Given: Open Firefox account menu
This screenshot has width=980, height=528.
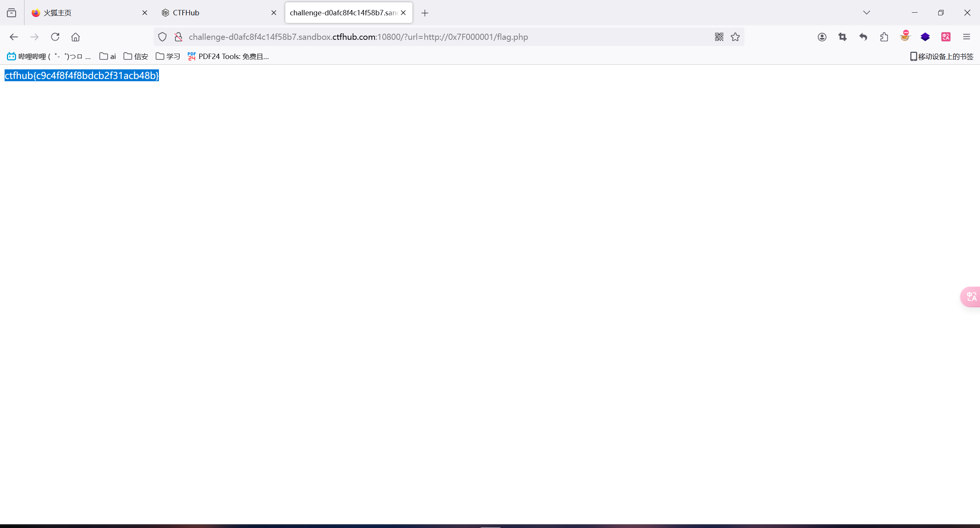Looking at the screenshot, I should pos(822,37).
